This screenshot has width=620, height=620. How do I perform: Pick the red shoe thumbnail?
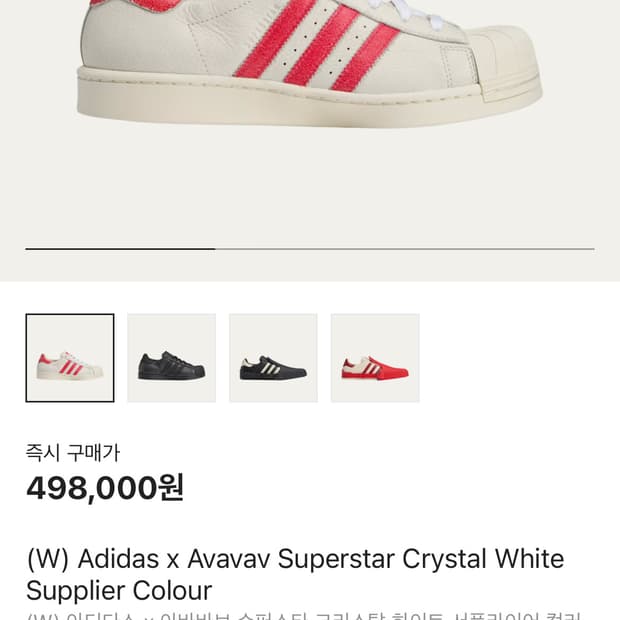(x=375, y=358)
